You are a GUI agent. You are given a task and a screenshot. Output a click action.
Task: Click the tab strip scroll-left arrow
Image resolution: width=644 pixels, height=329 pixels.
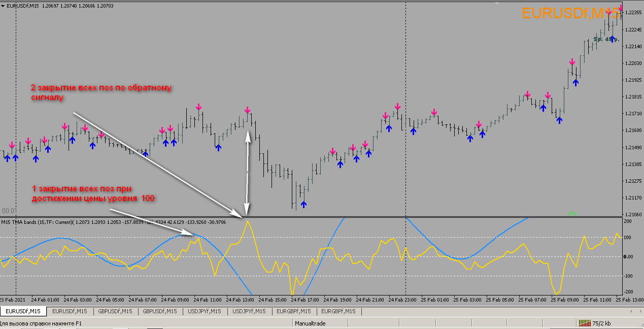[x=631, y=311]
